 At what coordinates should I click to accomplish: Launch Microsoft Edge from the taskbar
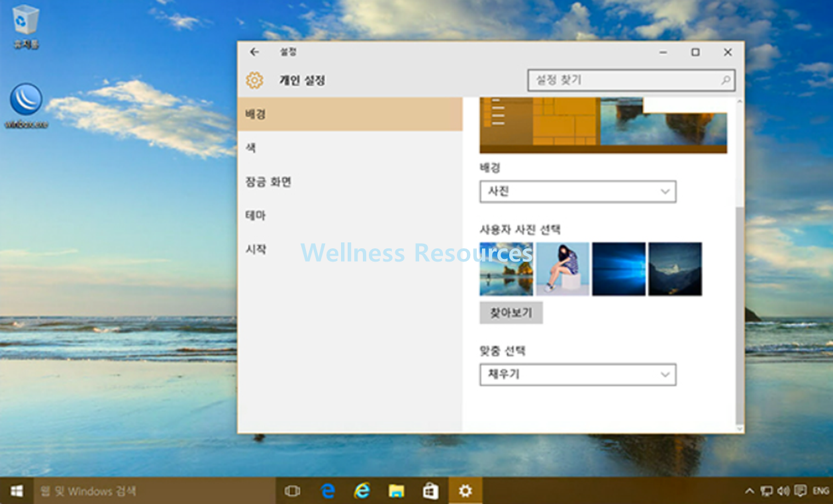(327, 491)
